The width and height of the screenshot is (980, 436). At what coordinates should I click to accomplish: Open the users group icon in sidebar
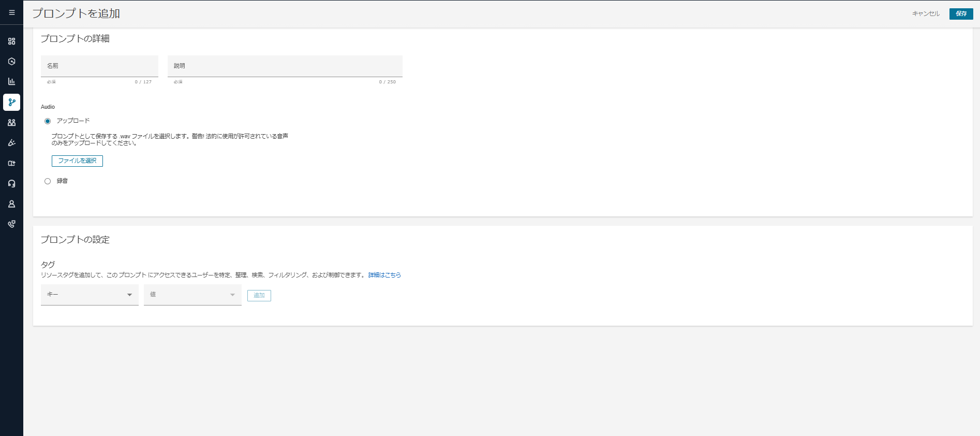(x=11, y=123)
